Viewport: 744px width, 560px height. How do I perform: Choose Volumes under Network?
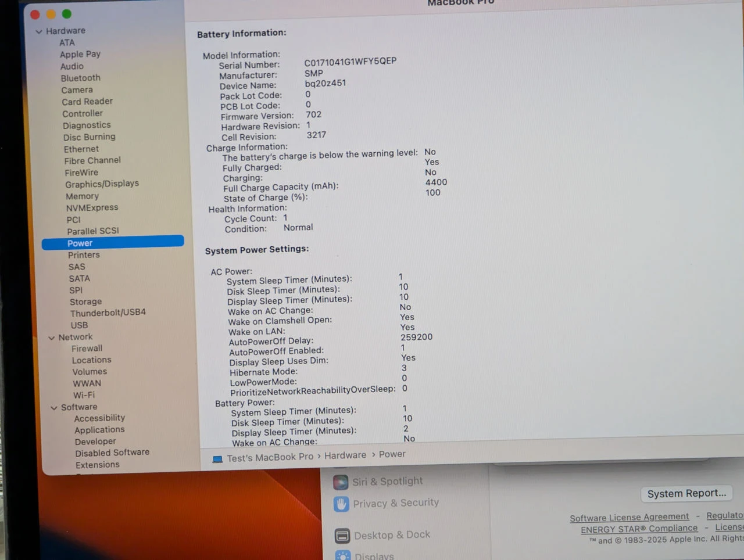pyautogui.click(x=90, y=372)
